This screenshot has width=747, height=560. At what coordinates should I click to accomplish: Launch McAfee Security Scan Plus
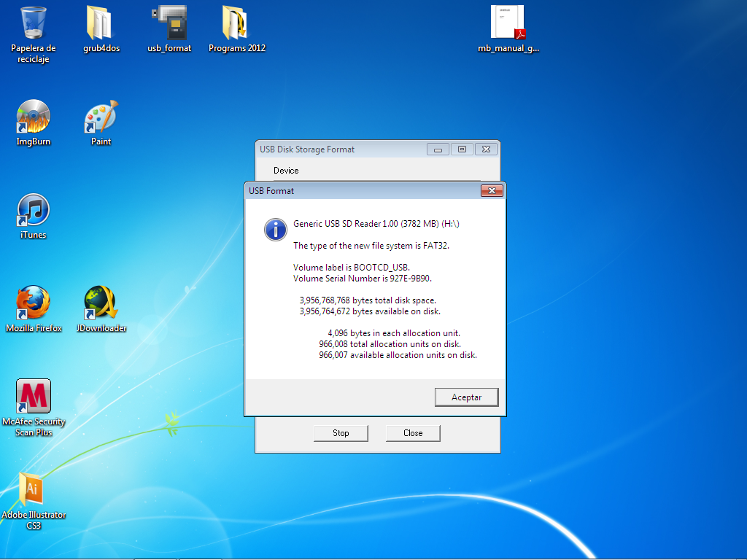pyautogui.click(x=34, y=397)
